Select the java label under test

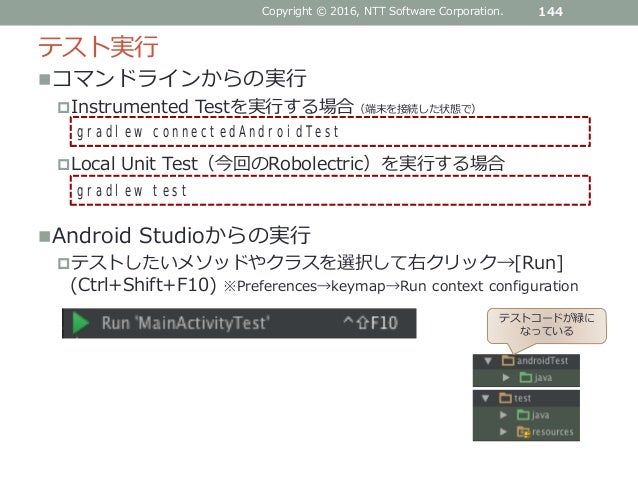pos(540,415)
